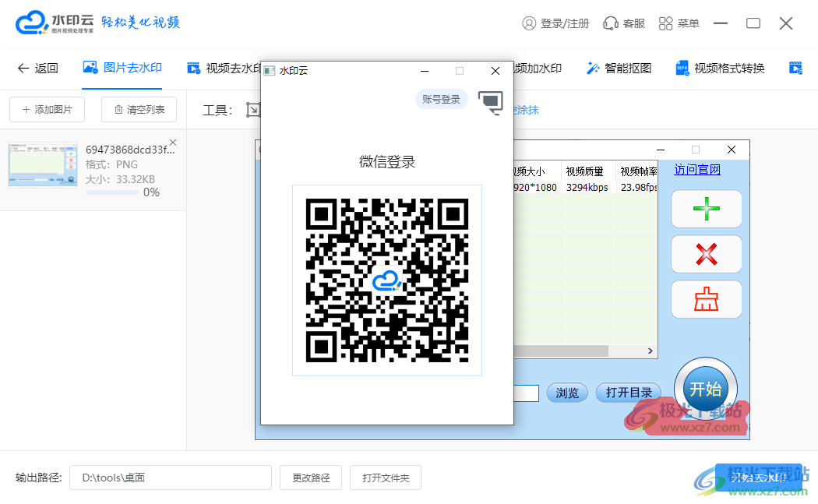Click the red X delete icon
Screen dimensions: 818x504
click(x=707, y=254)
